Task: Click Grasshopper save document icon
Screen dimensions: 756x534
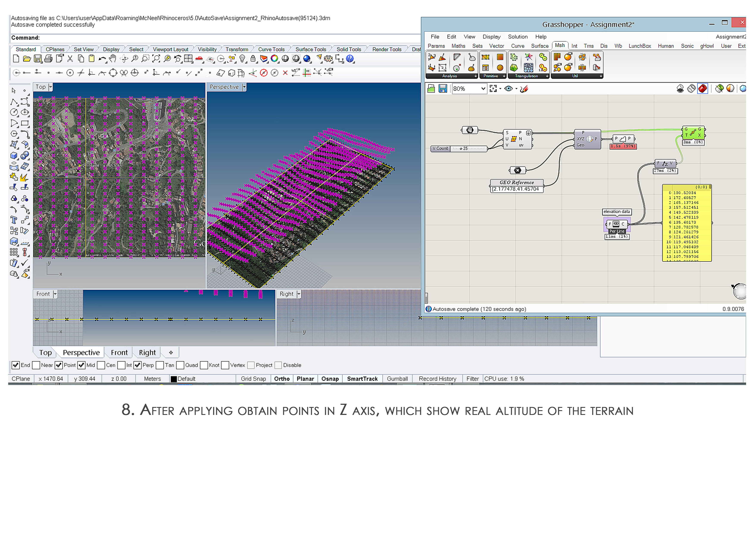Action: (442, 88)
